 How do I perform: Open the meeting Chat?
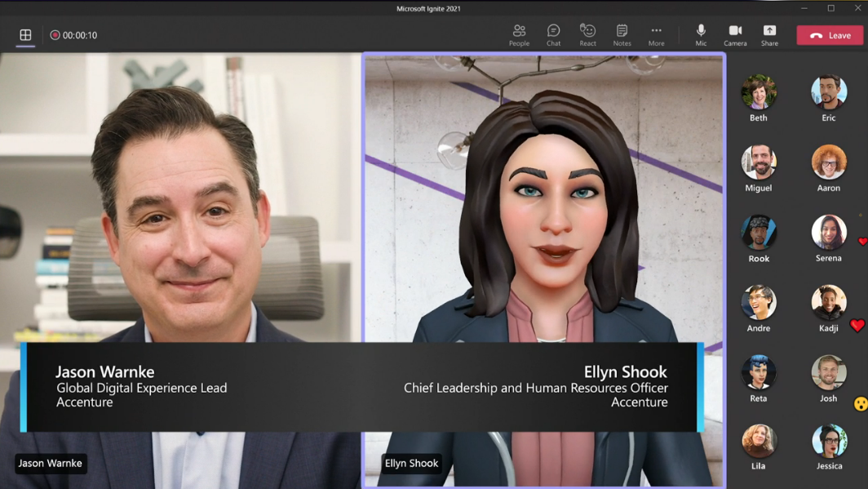pyautogui.click(x=553, y=34)
